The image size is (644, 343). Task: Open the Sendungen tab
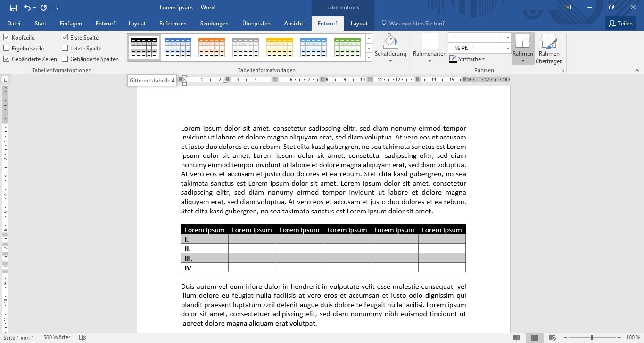[215, 24]
